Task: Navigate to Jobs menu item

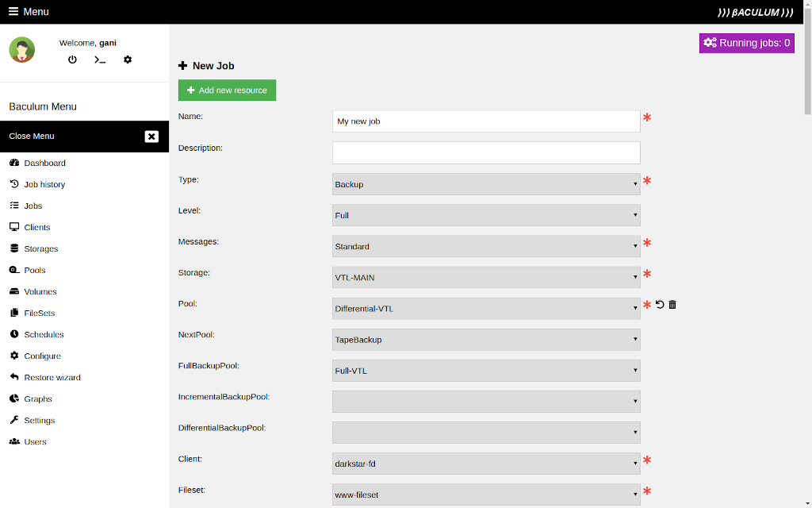Action: click(x=33, y=206)
